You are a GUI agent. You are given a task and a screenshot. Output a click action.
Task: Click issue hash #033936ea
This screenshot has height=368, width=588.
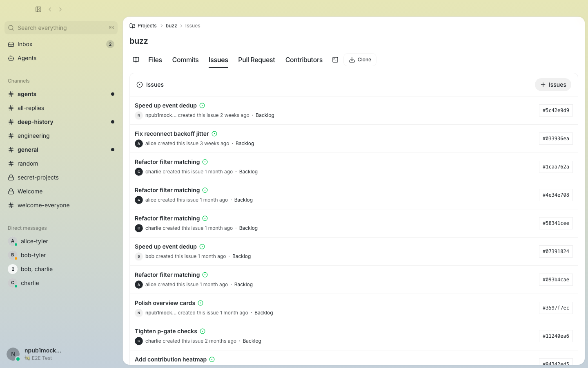point(556,139)
